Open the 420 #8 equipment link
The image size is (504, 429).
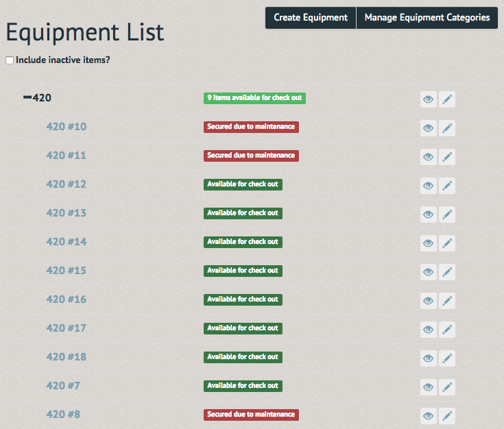(63, 414)
